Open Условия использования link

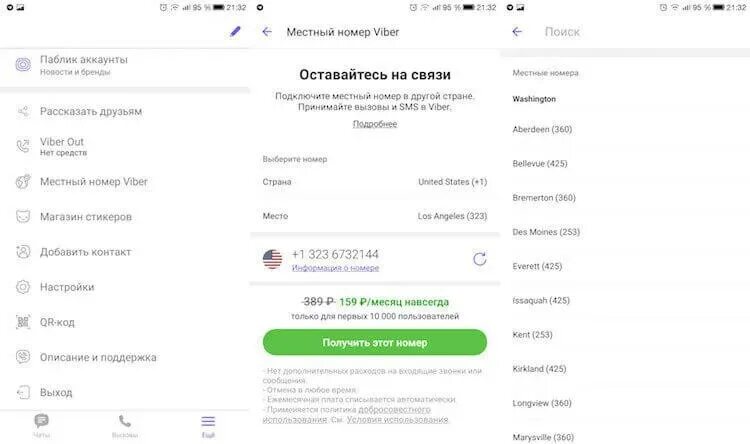pyautogui.click(x=397, y=420)
